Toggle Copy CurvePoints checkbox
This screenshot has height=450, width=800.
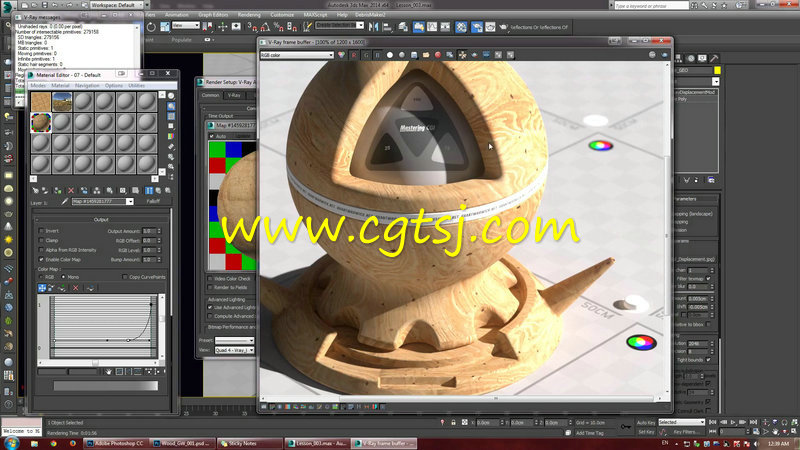click(x=125, y=277)
